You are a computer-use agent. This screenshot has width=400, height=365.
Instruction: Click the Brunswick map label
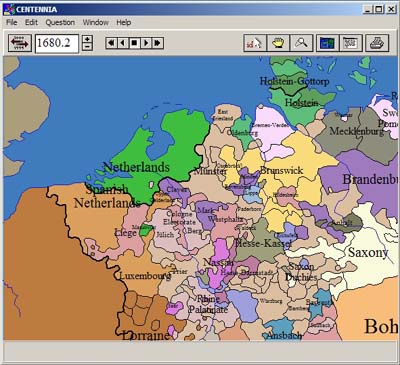281,170
